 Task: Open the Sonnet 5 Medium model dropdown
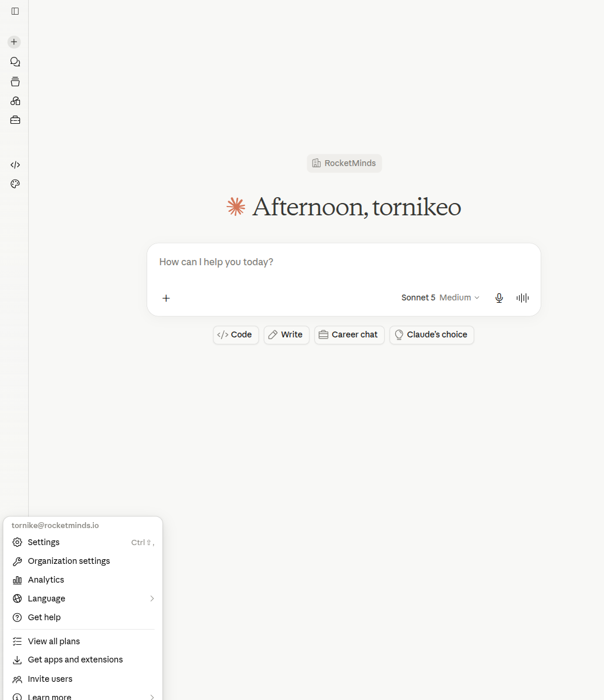[440, 297]
